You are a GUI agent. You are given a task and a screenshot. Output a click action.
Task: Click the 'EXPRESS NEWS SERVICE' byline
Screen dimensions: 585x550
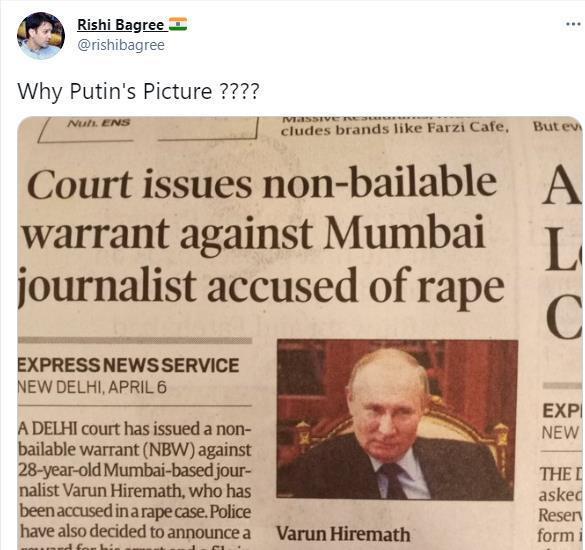pyautogui.click(x=128, y=365)
